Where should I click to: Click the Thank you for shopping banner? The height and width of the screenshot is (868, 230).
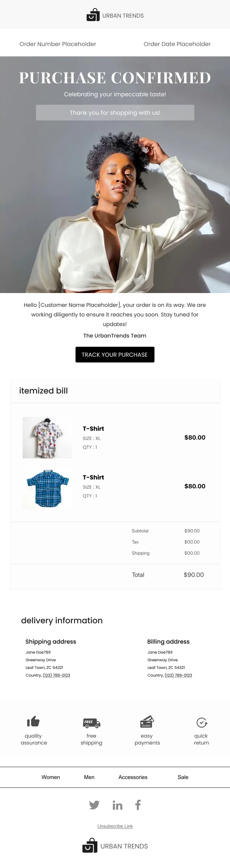tap(115, 112)
